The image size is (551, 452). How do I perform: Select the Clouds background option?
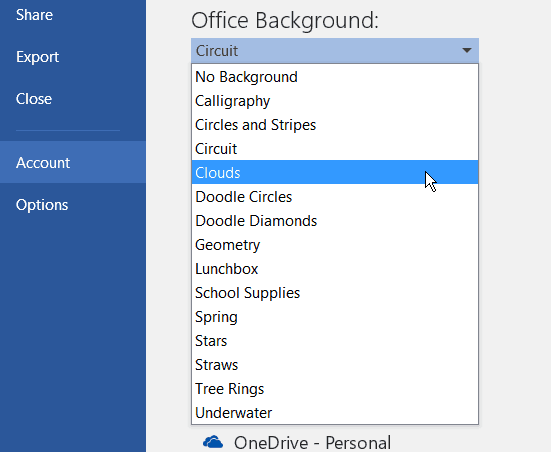point(335,172)
